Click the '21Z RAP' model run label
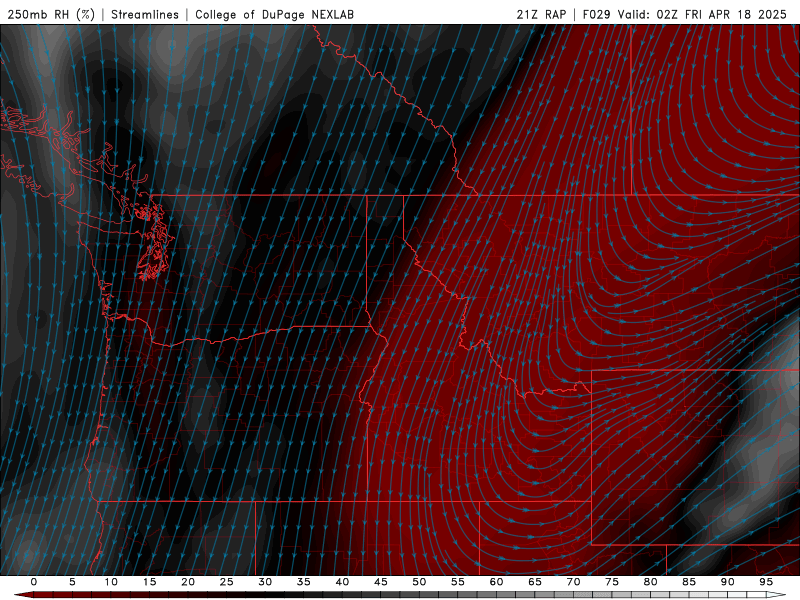The image size is (800, 600). click(x=541, y=14)
